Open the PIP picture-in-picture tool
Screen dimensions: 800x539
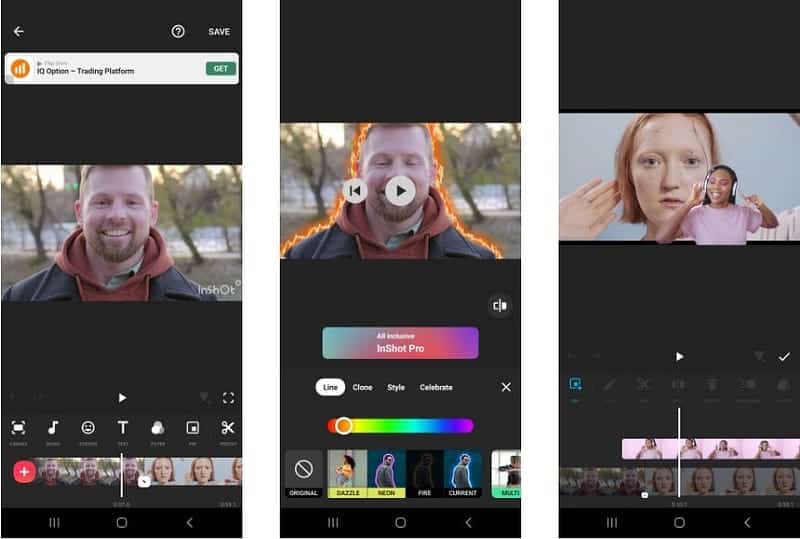[193, 430]
